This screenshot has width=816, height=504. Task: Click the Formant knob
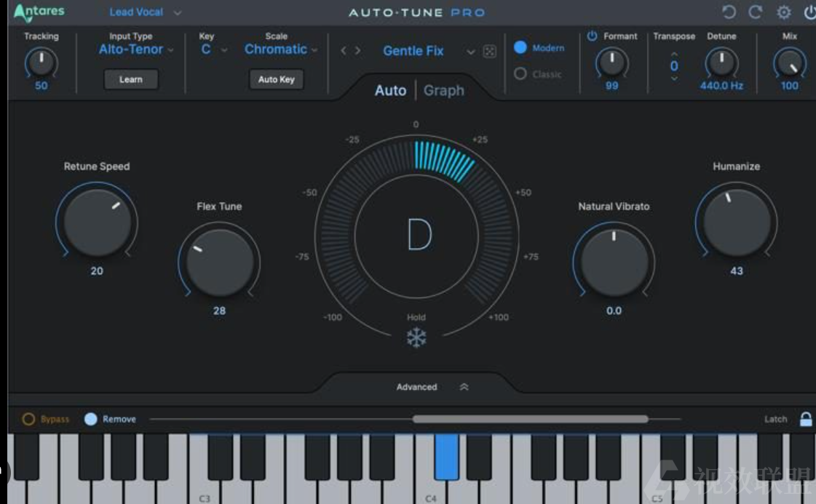click(611, 63)
